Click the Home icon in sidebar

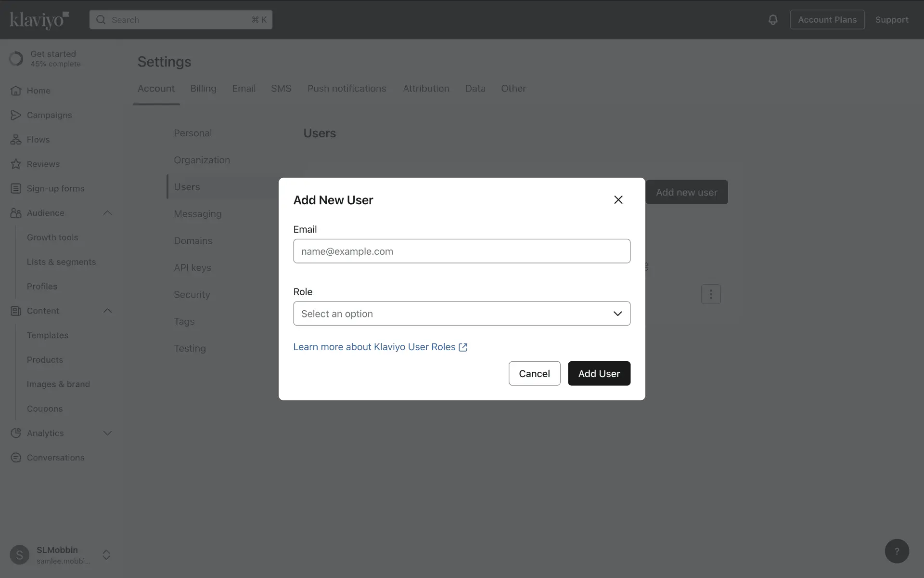[x=16, y=91]
